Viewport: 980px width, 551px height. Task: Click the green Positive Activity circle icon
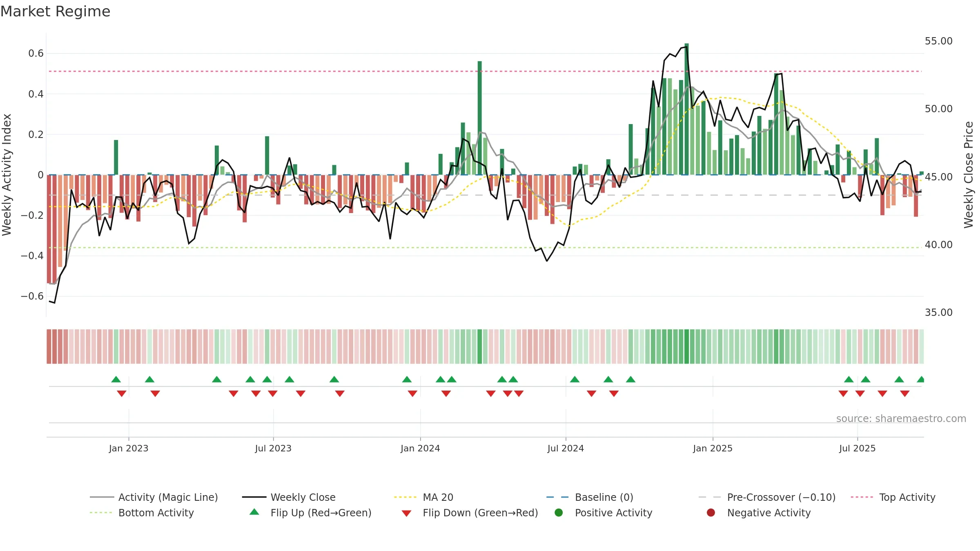559,513
